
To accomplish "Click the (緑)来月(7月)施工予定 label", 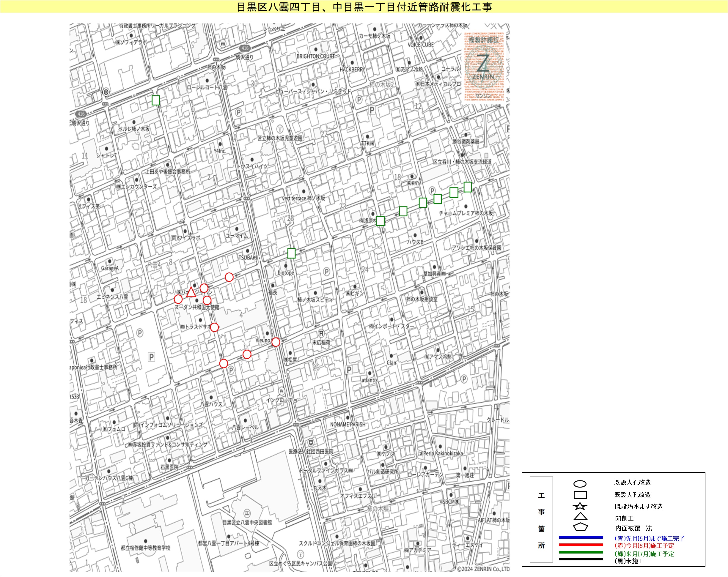I will [x=644, y=554].
